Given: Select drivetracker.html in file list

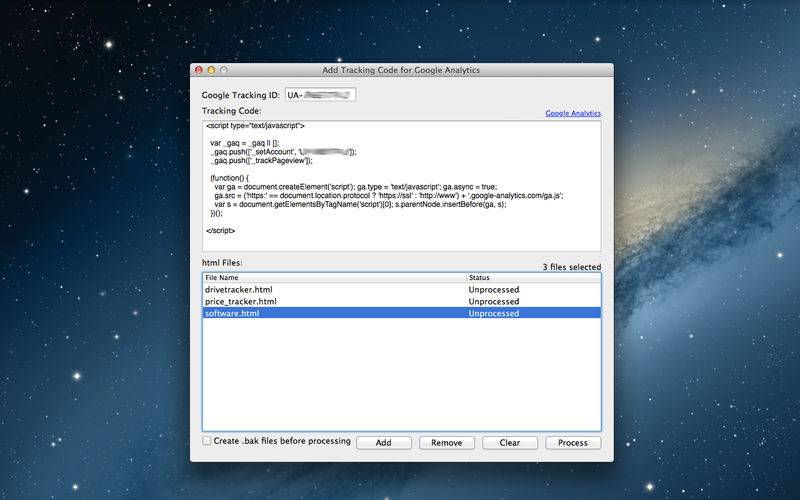Looking at the screenshot, I should 402,289.
